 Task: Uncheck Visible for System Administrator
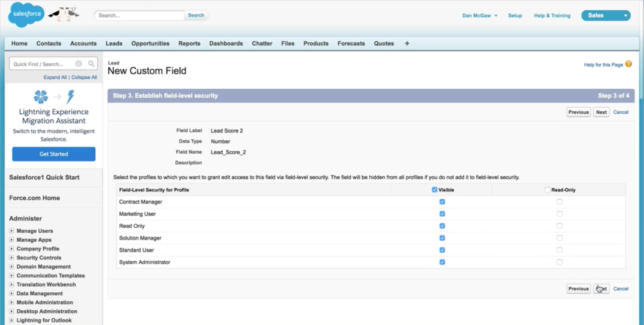[442, 262]
